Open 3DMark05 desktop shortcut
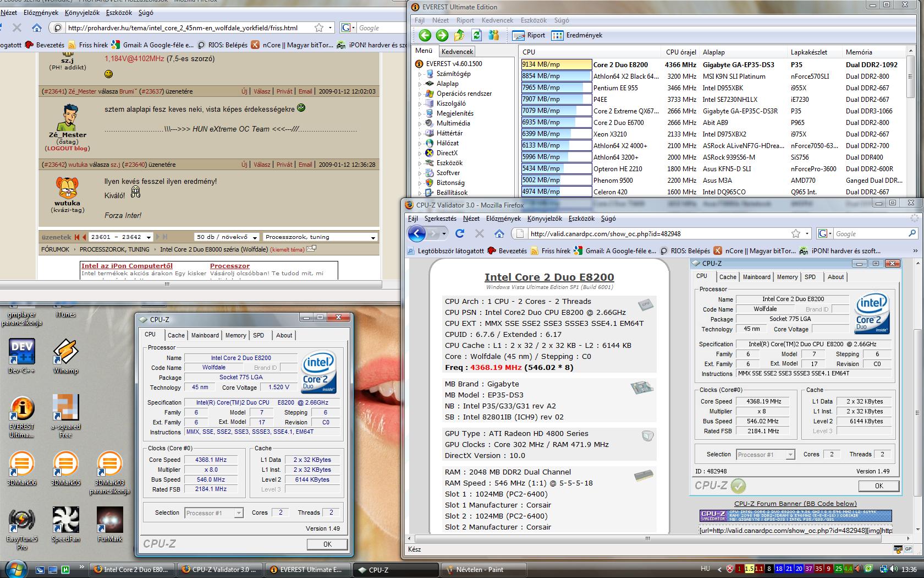924x578 pixels. click(65, 469)
